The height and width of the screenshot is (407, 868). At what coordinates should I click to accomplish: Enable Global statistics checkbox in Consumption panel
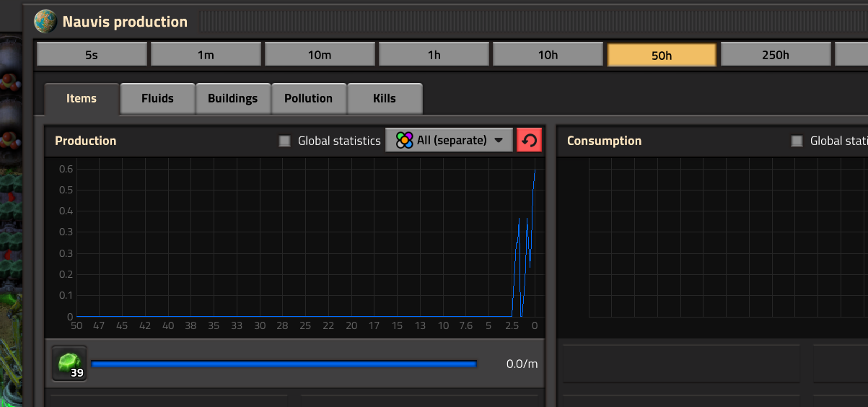click(x=797, y=141)
